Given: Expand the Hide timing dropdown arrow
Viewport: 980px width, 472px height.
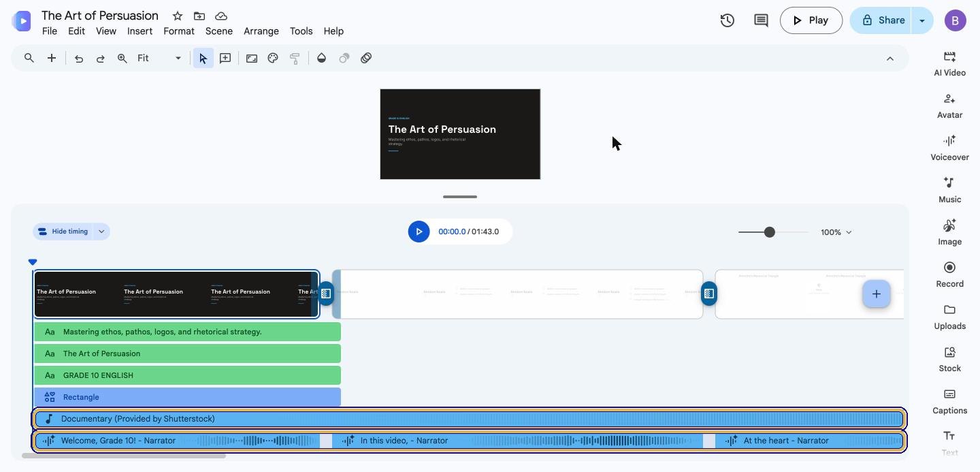Looking at the screenshot, I should pos(101,232).
